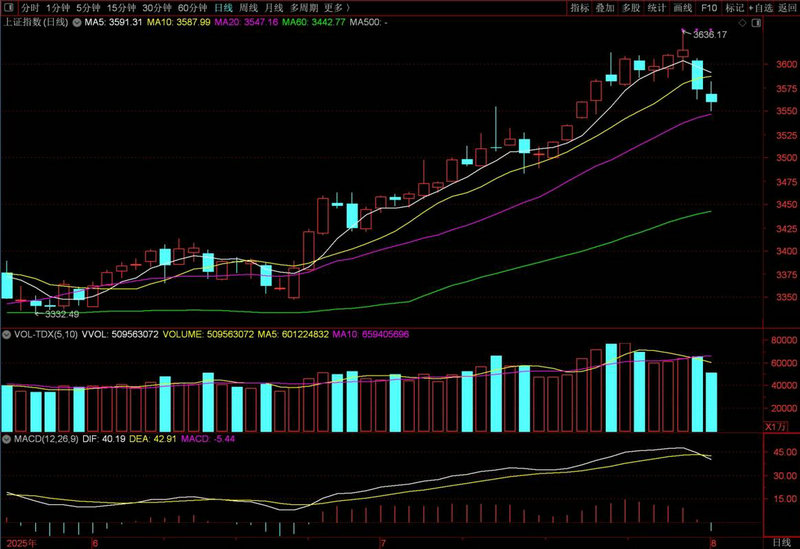Enable the 画线 drawing tools
Screen dimensions: 800x549
[x=683, y=7]
